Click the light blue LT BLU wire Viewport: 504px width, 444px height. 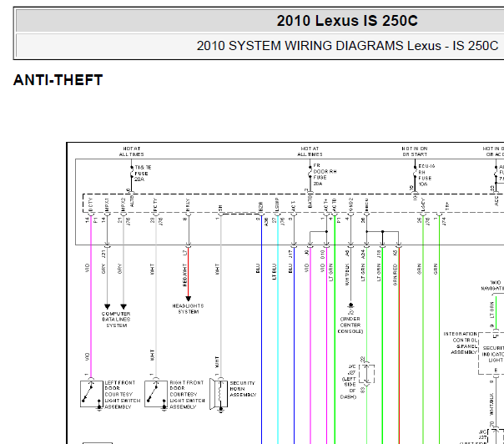278,330
